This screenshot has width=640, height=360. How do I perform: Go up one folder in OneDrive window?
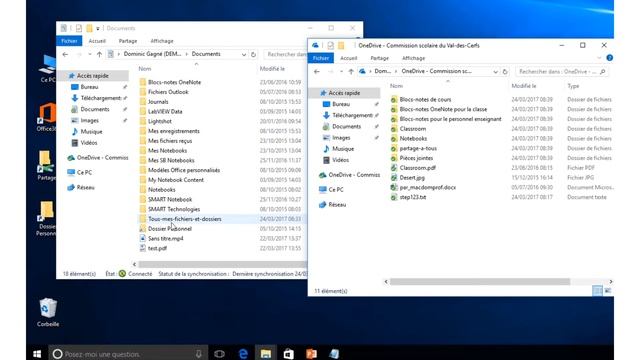point(351,71)
